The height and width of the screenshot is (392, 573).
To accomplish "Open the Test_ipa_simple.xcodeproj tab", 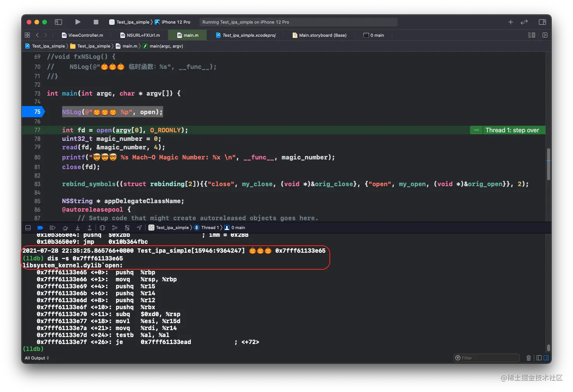I will (246, 35).
